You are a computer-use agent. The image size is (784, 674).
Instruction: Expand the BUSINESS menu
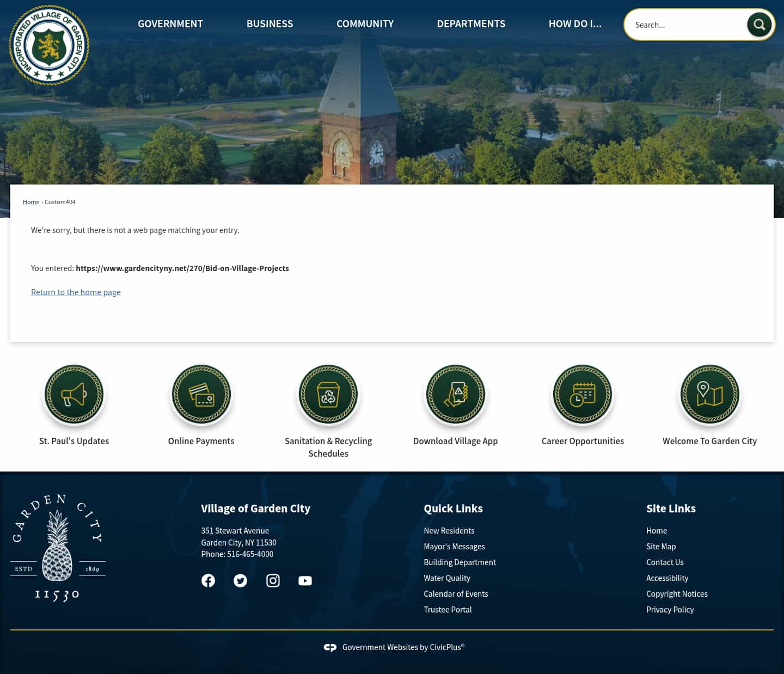click(269, 23)
